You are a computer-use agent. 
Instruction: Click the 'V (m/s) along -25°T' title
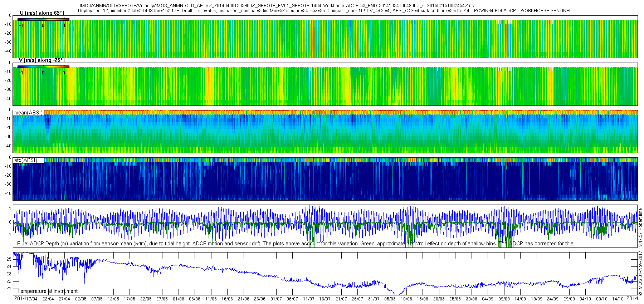[42, 60]
